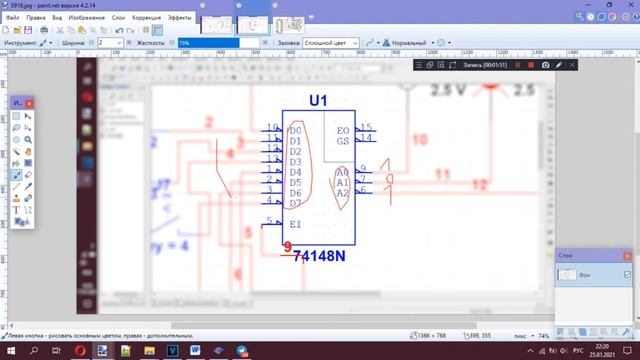
Task: Click the Redo arrow icon
Action: (130, 30)
